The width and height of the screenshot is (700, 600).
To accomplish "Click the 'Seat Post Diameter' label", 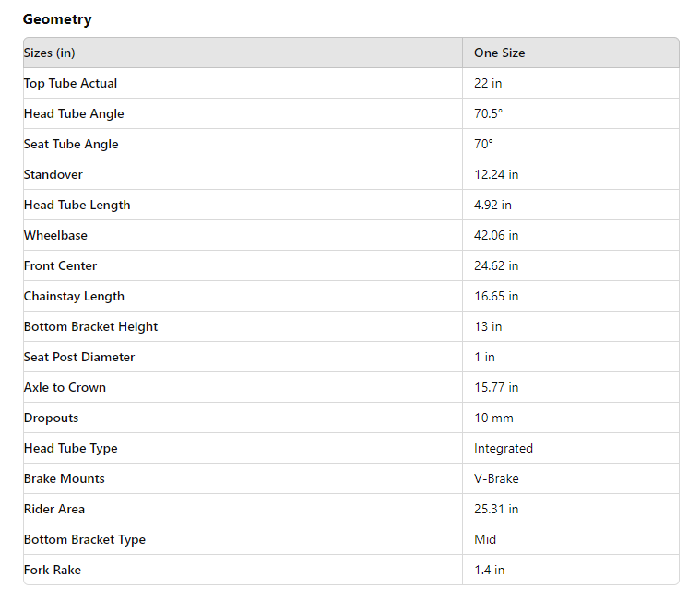I will tap(79, 357).
